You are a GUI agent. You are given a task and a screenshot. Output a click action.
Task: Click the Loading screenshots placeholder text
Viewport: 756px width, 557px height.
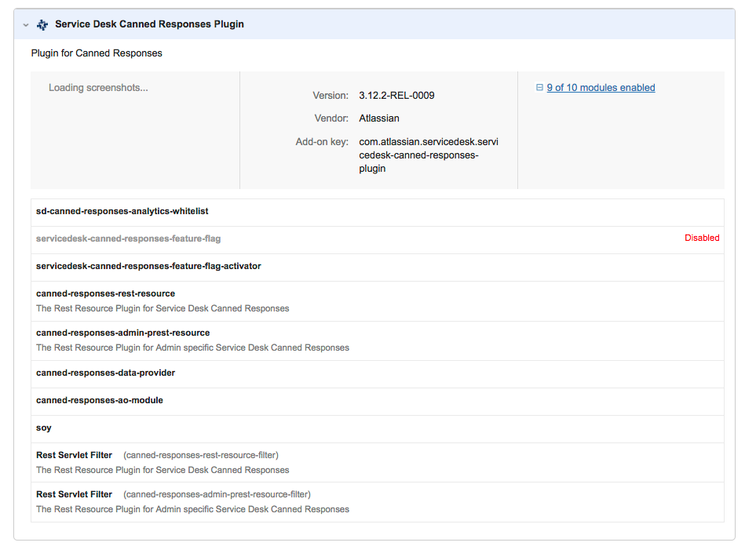tap(98, 88)
